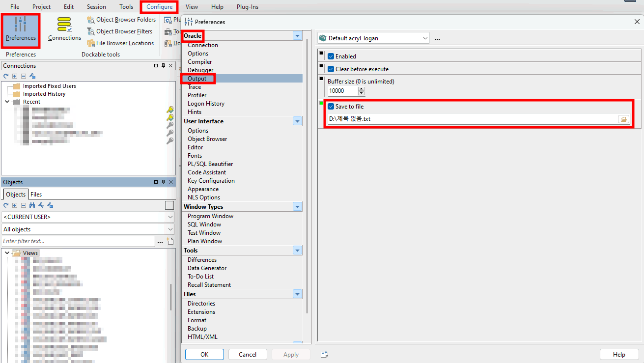Collapse the Files preferences section

[297, 294]
